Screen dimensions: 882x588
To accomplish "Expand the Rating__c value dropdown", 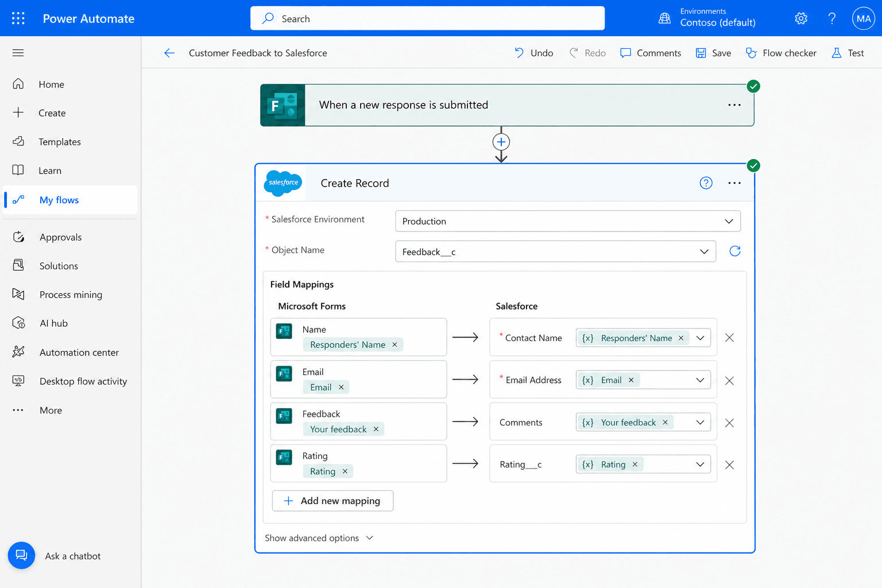I will click(700, 465).
